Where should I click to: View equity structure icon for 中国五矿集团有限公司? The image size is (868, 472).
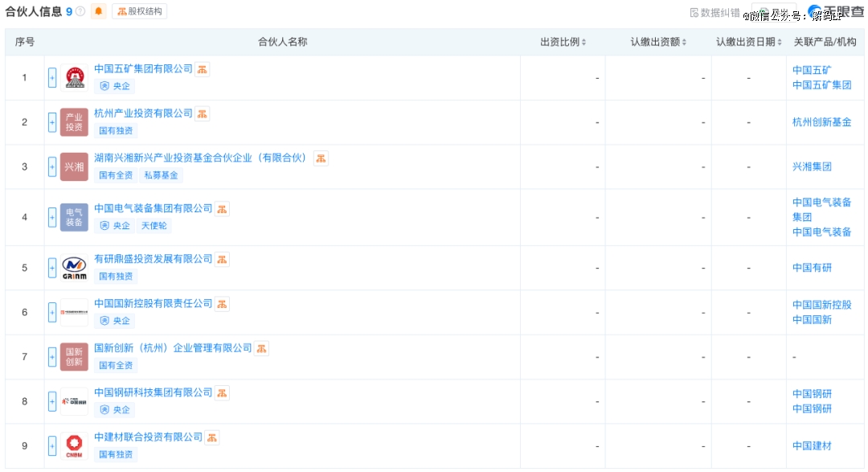(x=203, y=70)
